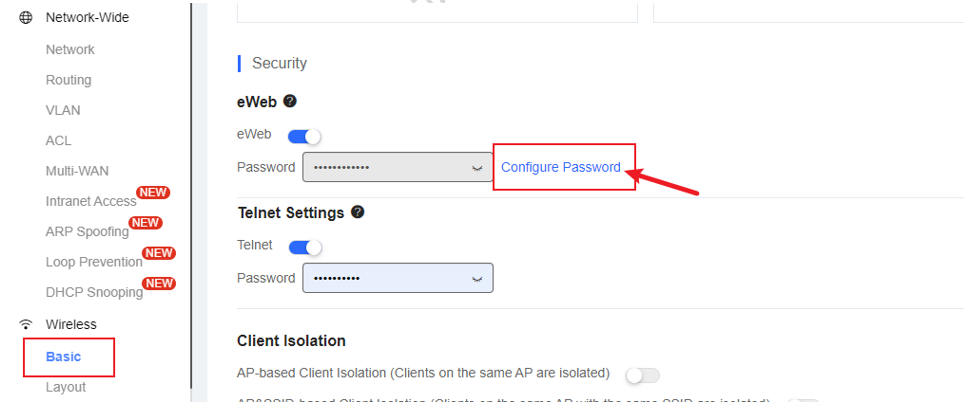Click the Wireless wifi icon
The image size is (964, 418).
pos(26,324)
